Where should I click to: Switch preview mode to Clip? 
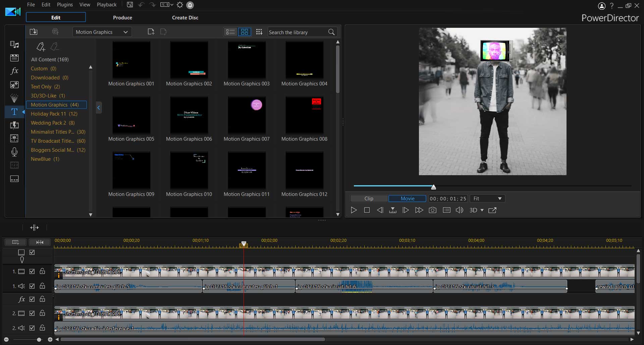369,198
